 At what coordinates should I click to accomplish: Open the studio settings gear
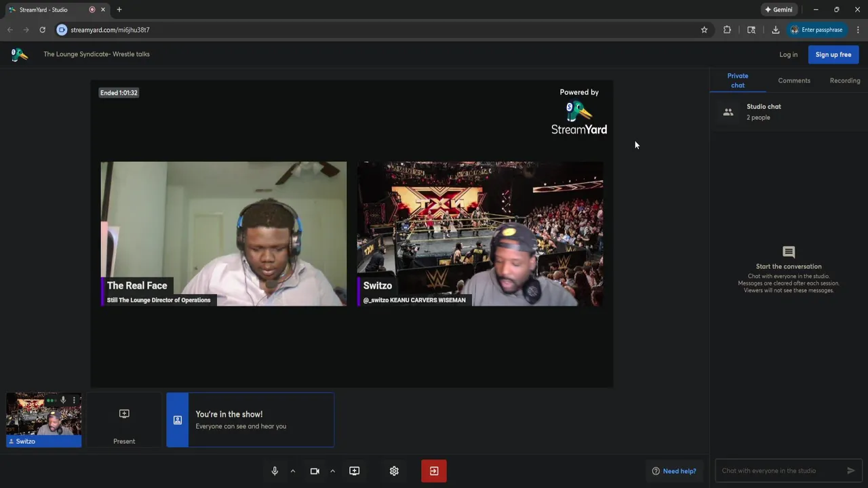(x=394, y=471)
